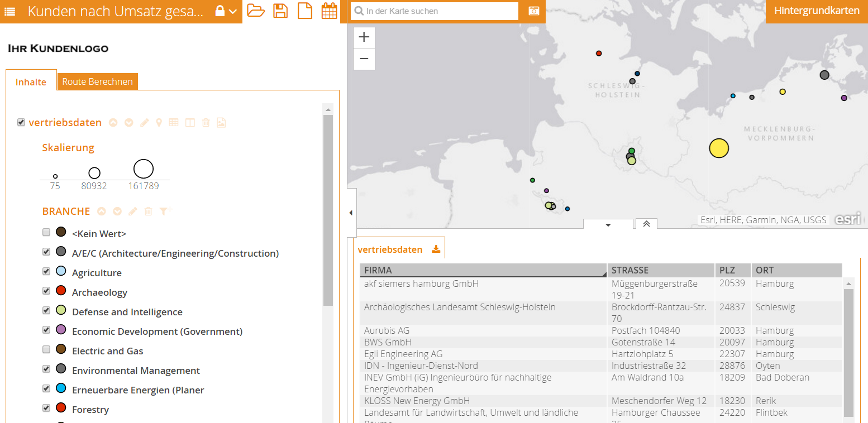Expand the table using the double chevron
The width and height of the screenshot is (868, 423).
(646, 224)
